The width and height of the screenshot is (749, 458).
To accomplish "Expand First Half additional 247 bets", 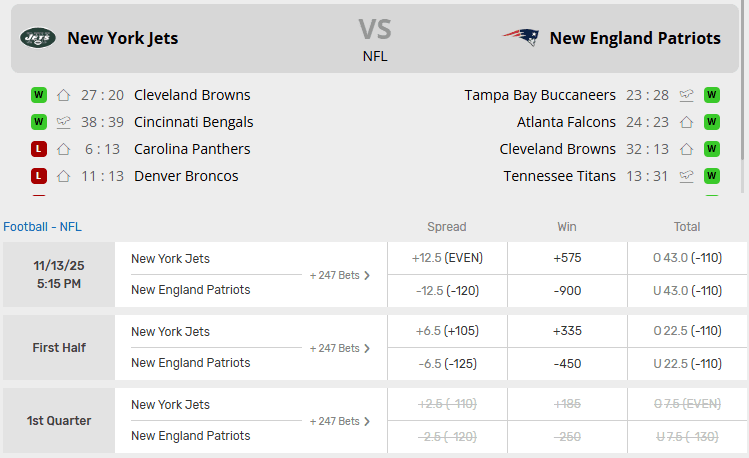I will [340, 348].
